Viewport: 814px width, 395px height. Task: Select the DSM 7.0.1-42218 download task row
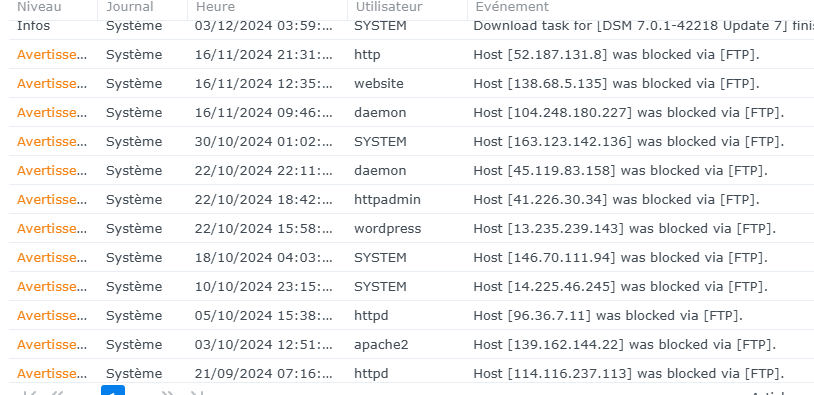click(x=411, y=28)
